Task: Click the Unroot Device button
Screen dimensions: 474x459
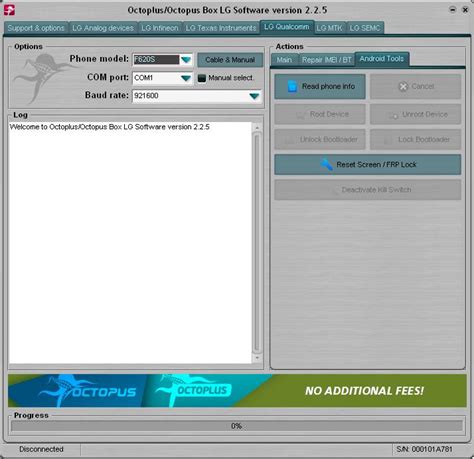Action: point(416,114)
